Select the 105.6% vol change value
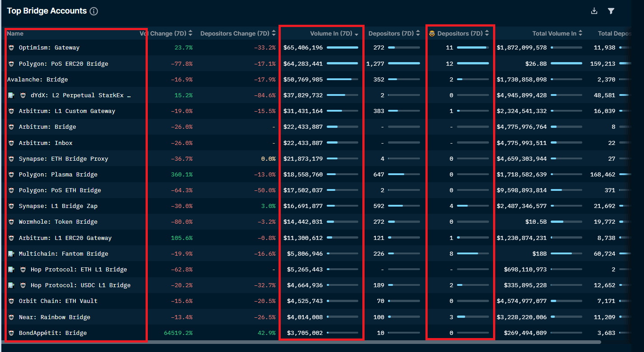 pyautogui.click(x=182, y=238)
